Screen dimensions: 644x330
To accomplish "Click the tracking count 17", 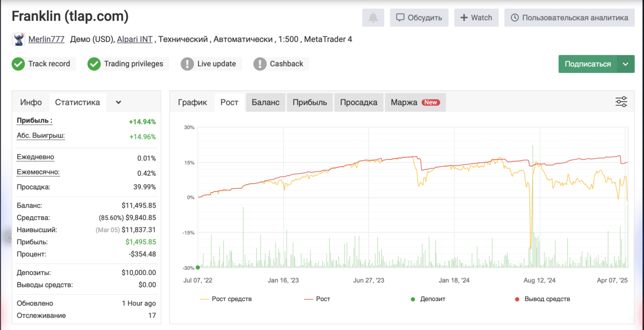I will [x=152, y=316].
